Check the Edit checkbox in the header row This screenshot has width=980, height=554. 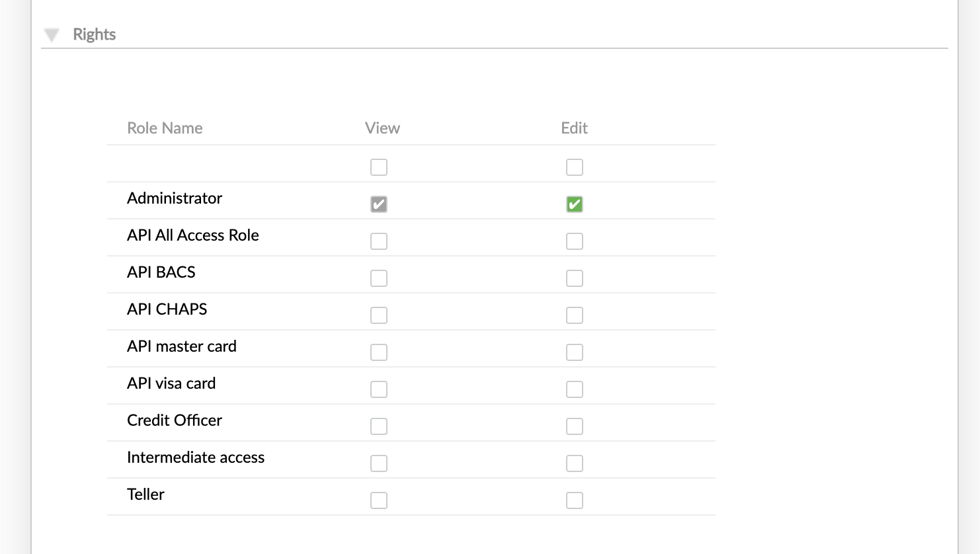pos(574,167)
